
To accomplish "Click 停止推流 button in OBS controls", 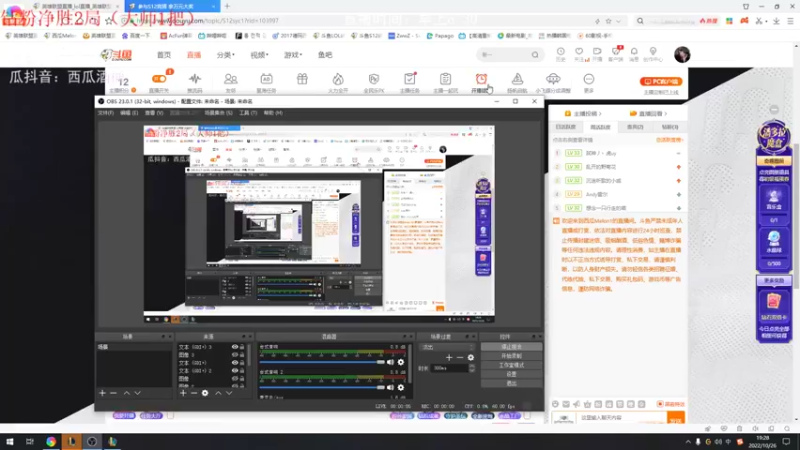I will 511,346.
